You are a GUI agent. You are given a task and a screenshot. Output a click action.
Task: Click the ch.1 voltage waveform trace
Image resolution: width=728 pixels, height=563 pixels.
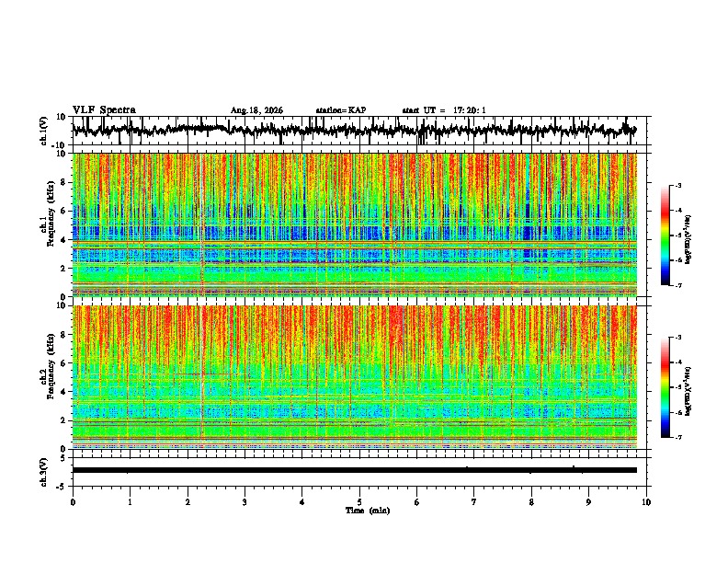tap(355, 130)
